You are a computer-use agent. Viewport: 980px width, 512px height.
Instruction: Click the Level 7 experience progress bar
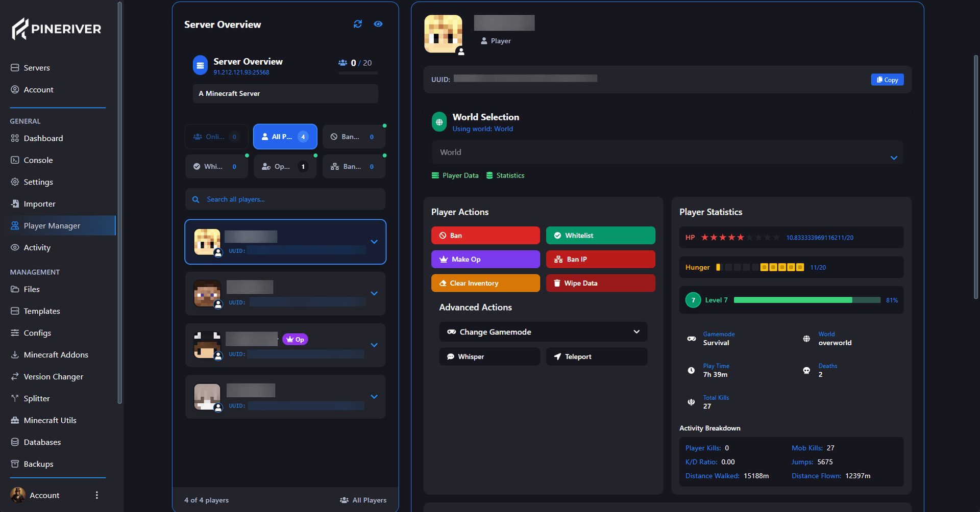807,300
